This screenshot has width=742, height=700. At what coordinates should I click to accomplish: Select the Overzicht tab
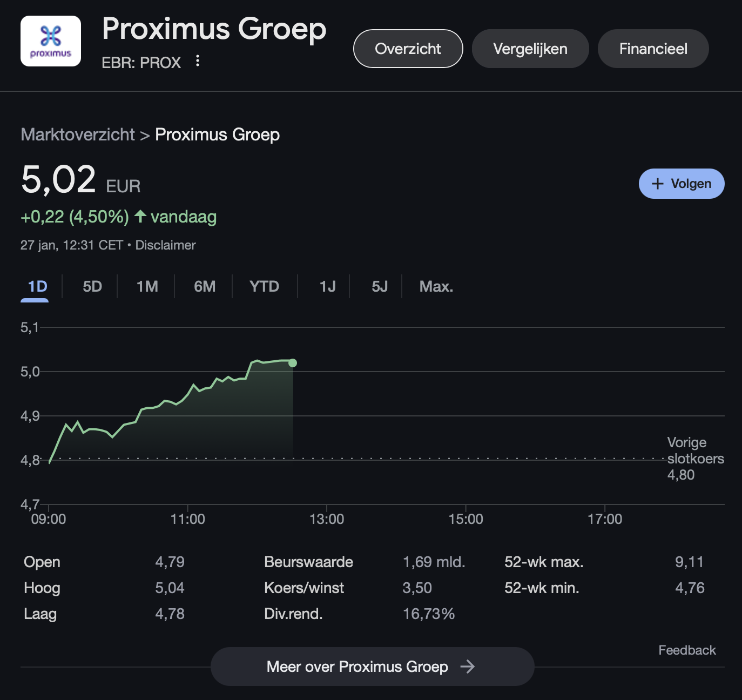pyautogui.click(x=408, y=49)
